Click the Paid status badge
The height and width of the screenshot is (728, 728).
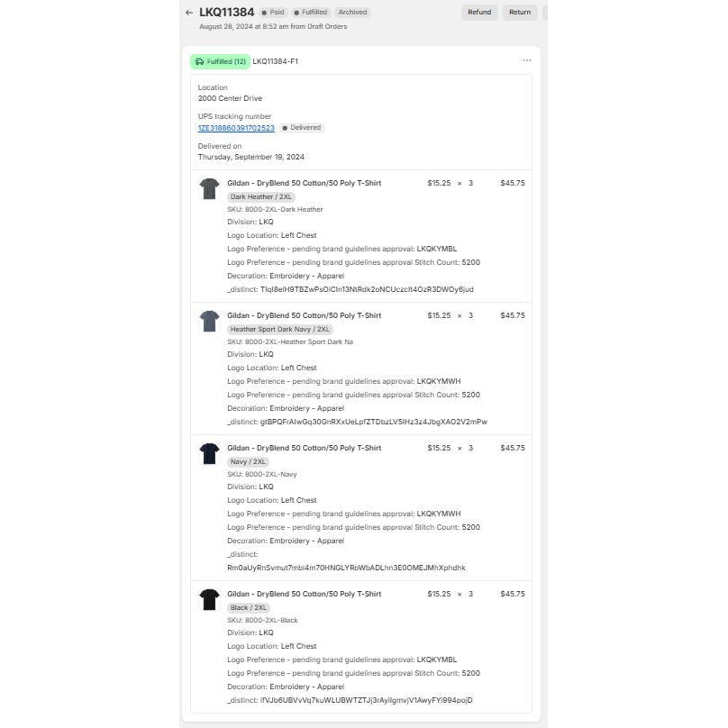(273, 12)
